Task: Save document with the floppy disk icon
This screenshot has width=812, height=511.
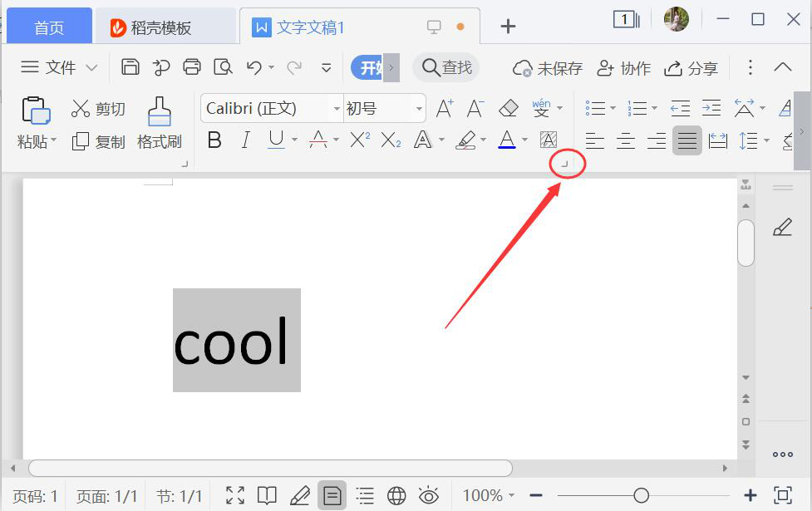Action: point(130,67)
